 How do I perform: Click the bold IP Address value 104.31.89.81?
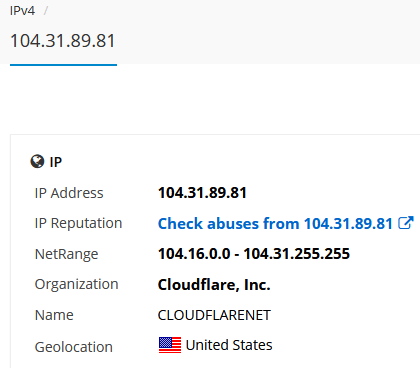(x=202, y=193)
